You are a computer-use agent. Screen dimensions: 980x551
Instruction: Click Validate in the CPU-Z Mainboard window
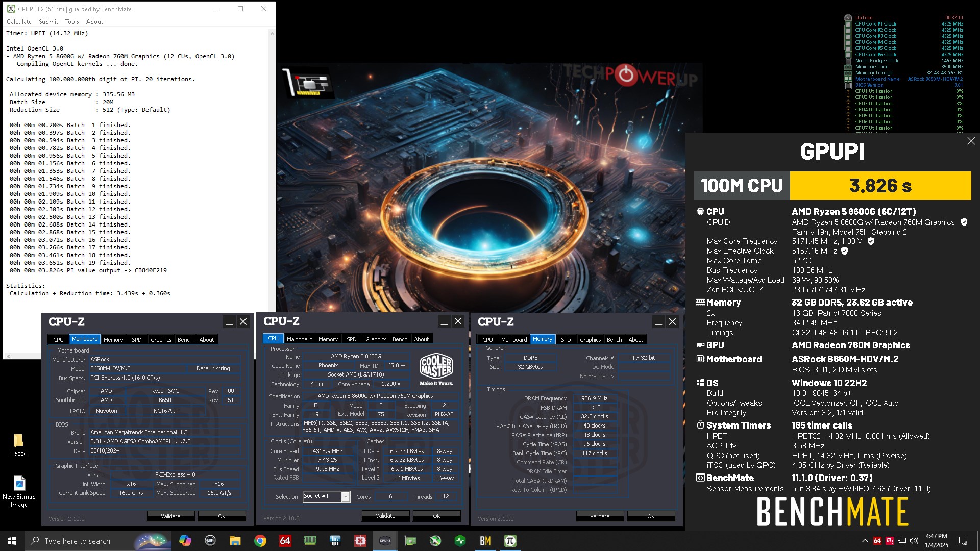point(170,516)
